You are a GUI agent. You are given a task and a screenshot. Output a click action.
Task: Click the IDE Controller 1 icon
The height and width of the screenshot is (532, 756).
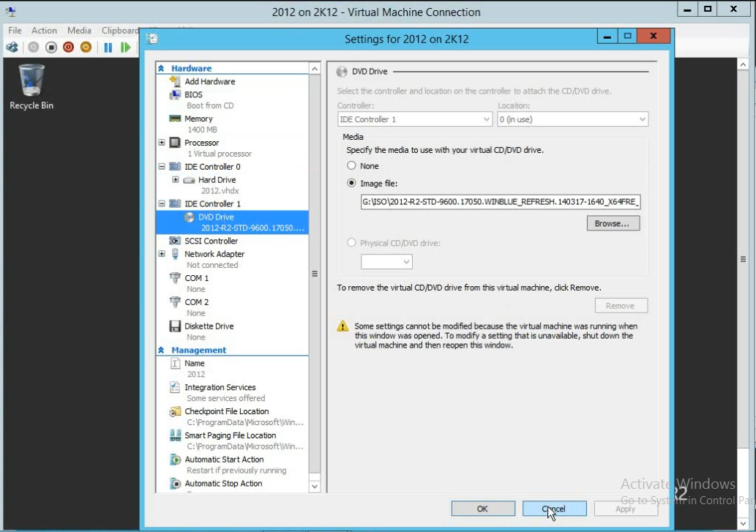[175, 204]
